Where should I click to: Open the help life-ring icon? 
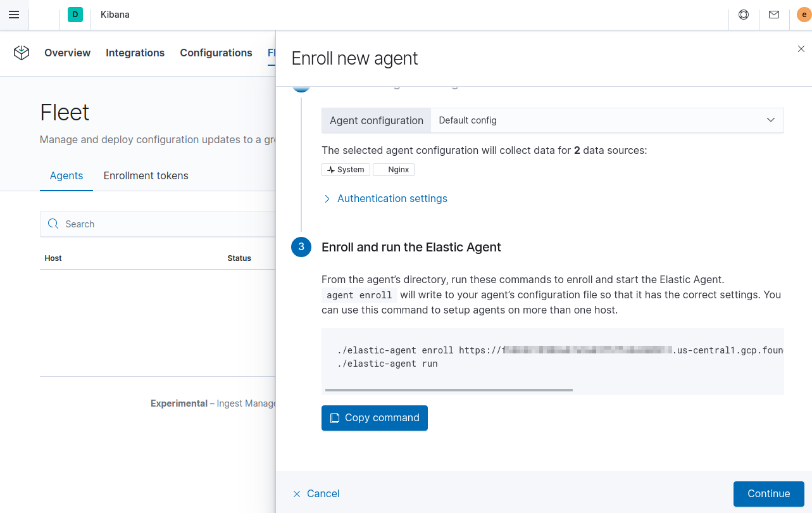click(x=743, y=14)
